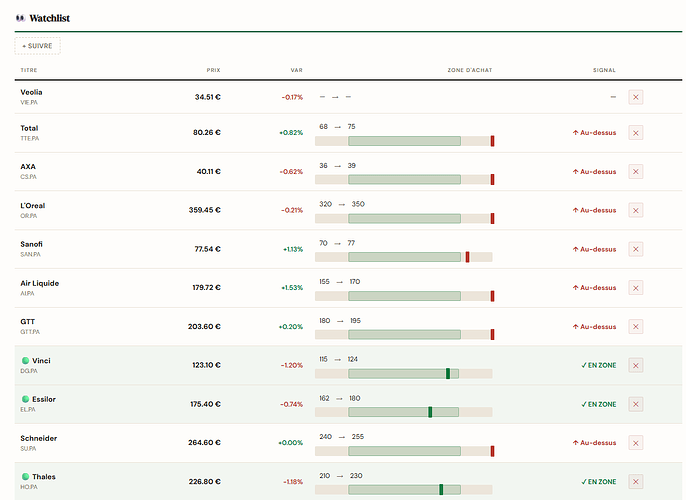Select the L'Oreal title
The height and width of the screenshot is (500, 686).
coord(33,206)
